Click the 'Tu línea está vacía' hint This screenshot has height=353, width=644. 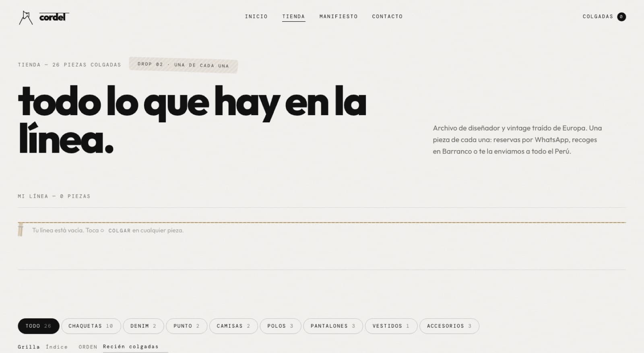108,231
